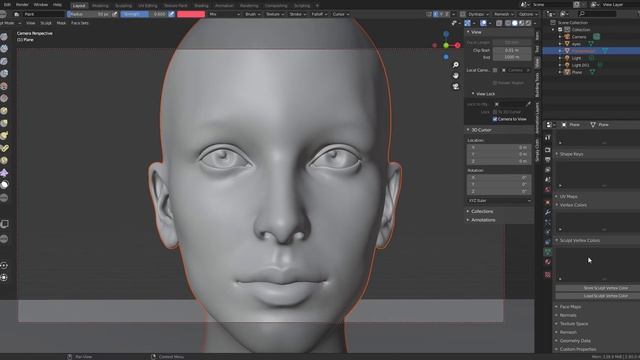The image size is (640, 360).
Task: Click Store Sculpt Vertex Color button
Action: (x=605, y=288)
